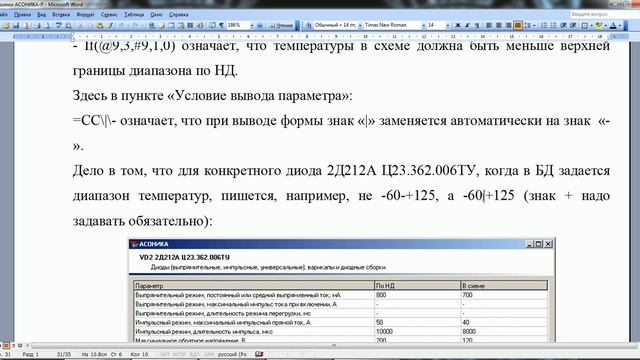Click the Increase Indent icon
This screenshot has height=360, width=640.
(x=573, y=25)
